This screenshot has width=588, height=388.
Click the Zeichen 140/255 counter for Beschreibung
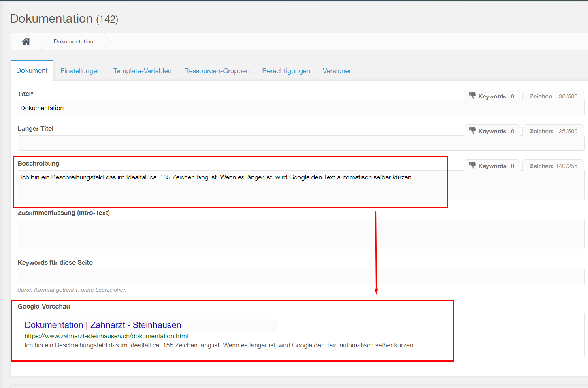click(553, 166)
